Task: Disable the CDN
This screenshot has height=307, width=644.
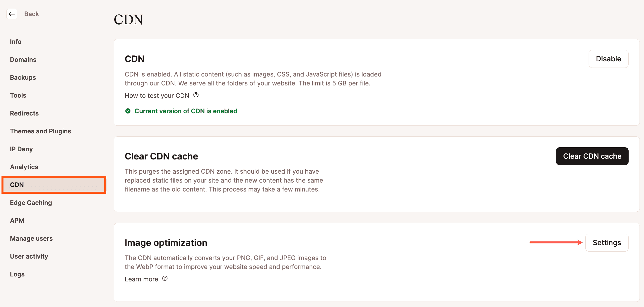Action: 608,59
